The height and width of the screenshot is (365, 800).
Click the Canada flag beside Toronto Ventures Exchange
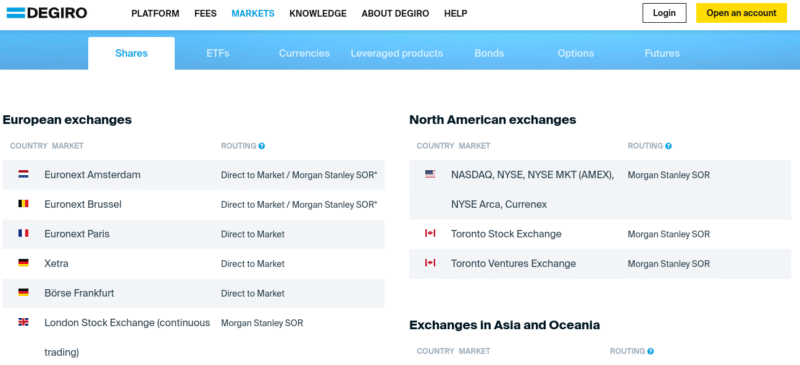(x=430, y=263)
